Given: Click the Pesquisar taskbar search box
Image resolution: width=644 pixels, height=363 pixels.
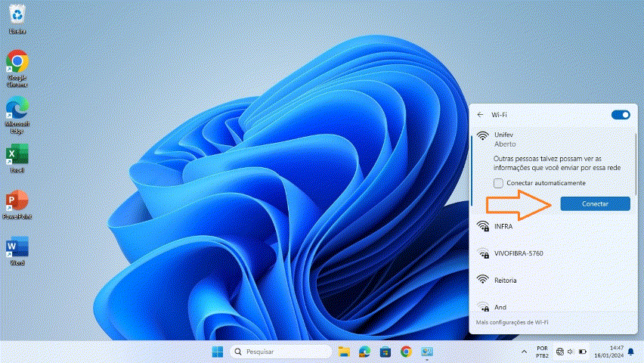Looking at the screenshot, I should coord(281,352).
